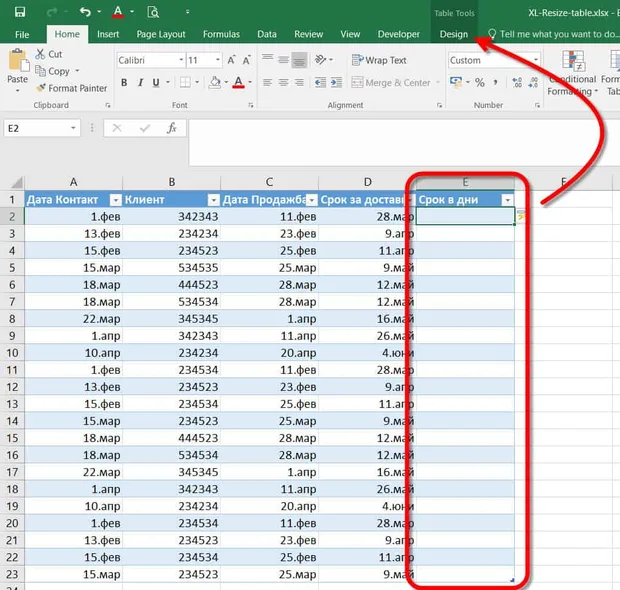
Task: Click Accounting Number Format icon
Action: pos(456,82)
